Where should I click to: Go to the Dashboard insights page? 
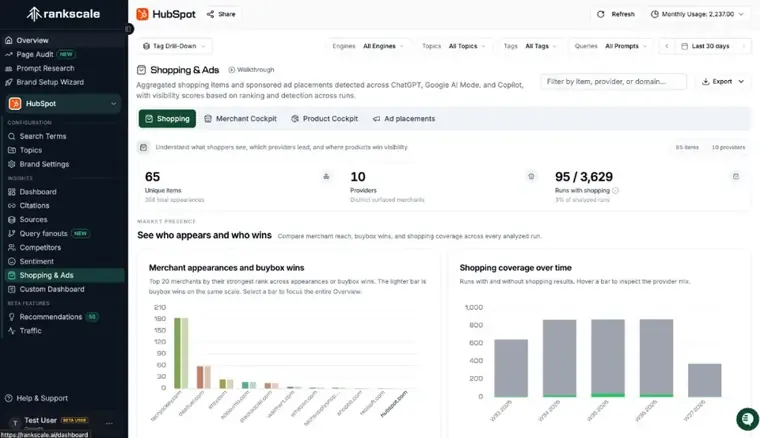click(38, 192)
